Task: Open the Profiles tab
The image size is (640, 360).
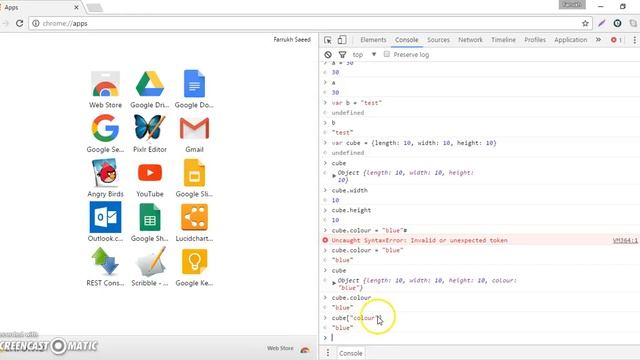Action: [x=535, y=40]
